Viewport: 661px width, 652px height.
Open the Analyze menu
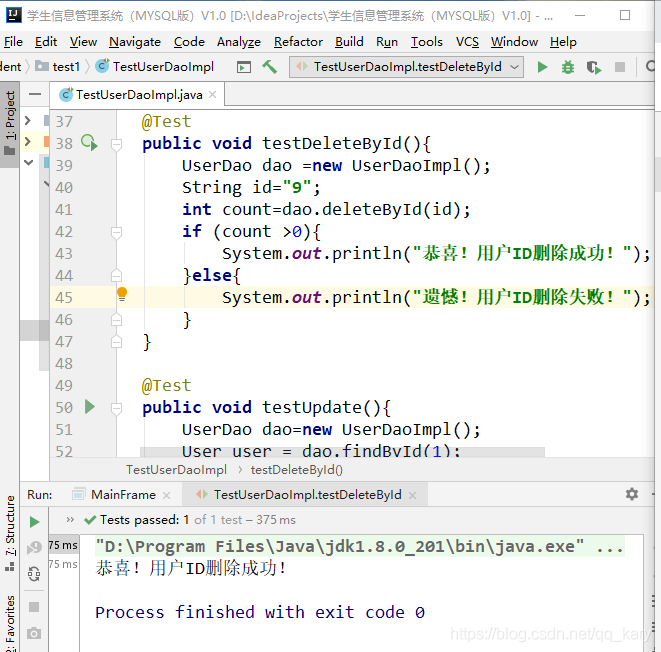[x=239, y=42]
